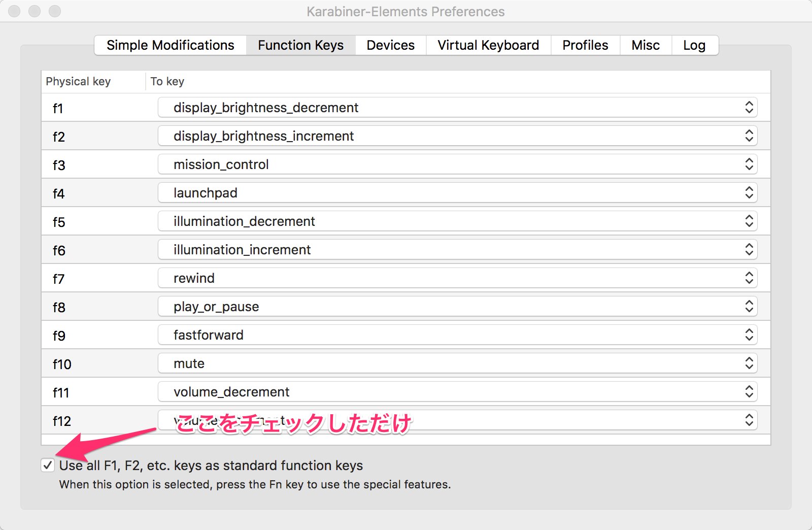The height and width of the screenshot is (530, 812).
Task: Uncheck Use all F1, F2 as standard function keys
Action: 48,465
